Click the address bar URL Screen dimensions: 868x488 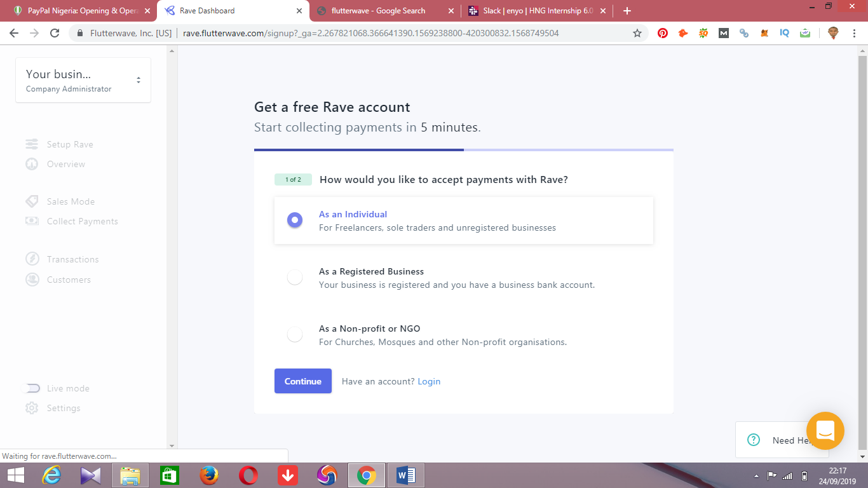371,33
